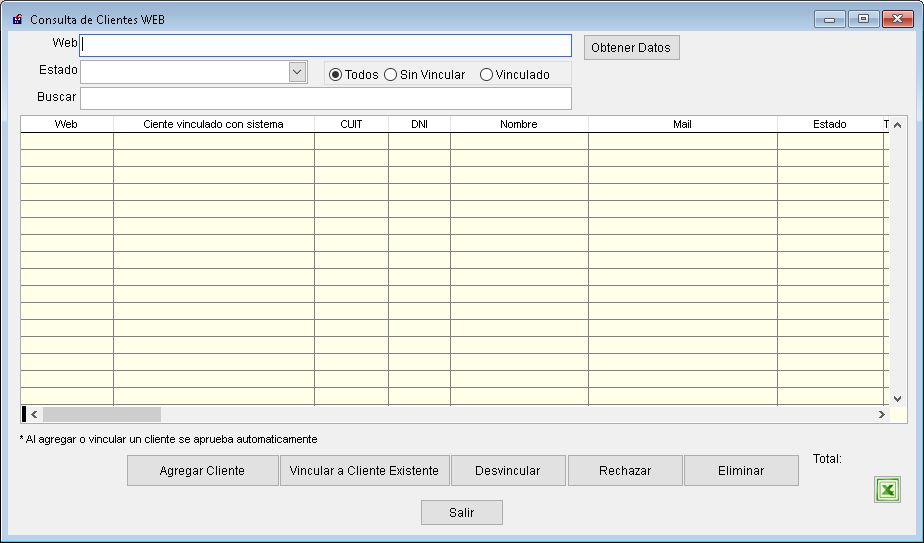Click Vincular a Cliente Existente button

(x=364, y=471)
